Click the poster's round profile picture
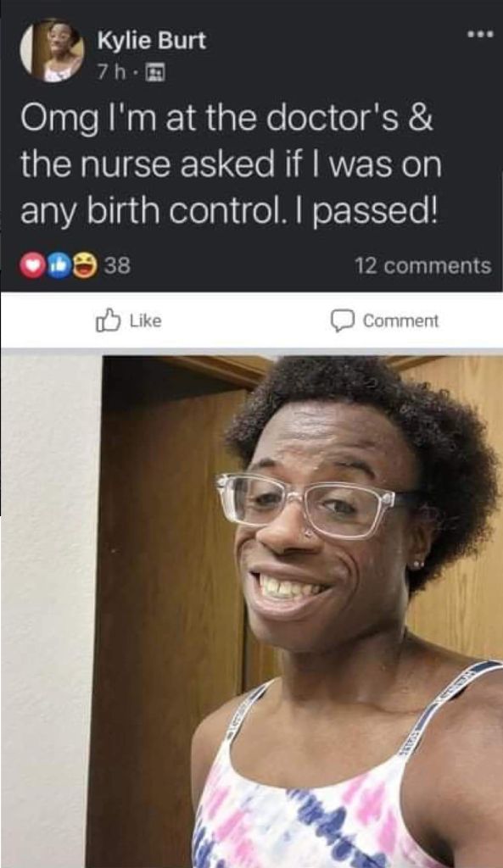The height and width of the screenshot is (868, 503). click(53, 50)
